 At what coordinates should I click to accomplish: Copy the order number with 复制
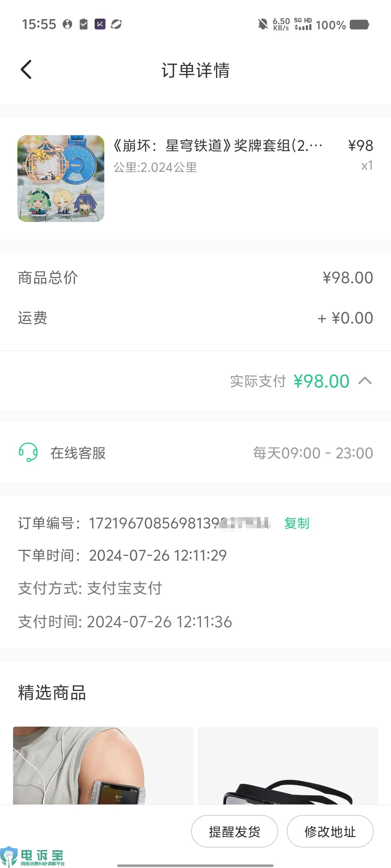[x=297, y=523]
